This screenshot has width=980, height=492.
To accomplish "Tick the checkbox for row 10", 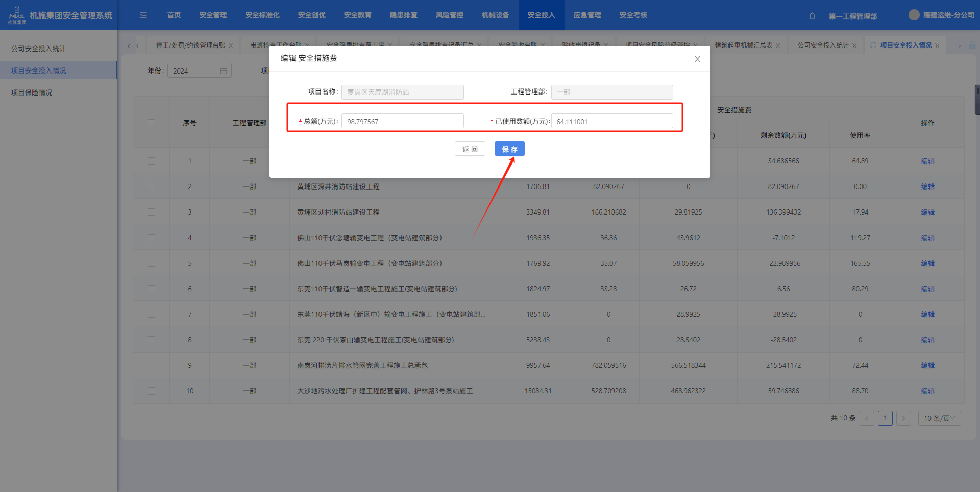I will (151, 391).
